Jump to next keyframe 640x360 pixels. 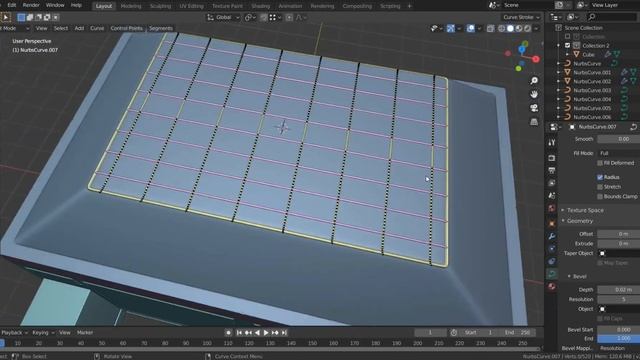[275, 333]
